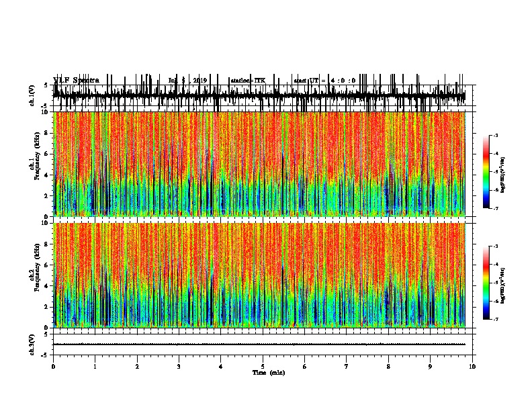Click the 'ch.3(V)' axis label

coord(32,345)
